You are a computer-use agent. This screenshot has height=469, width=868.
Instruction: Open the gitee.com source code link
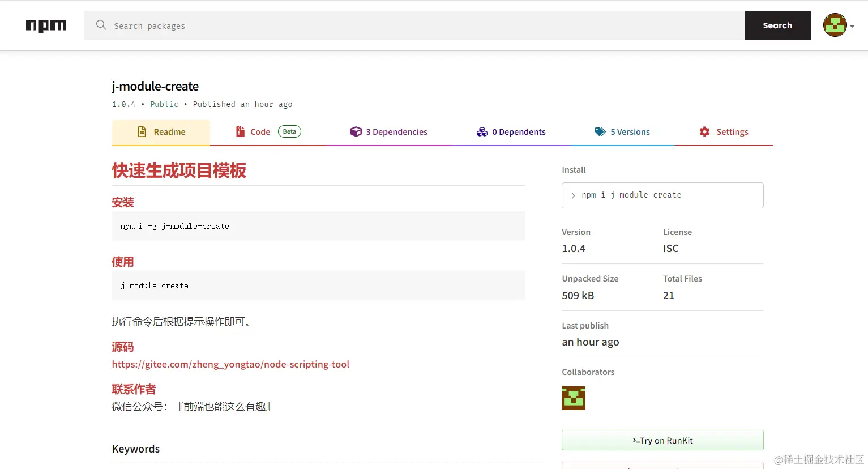click(230, 364)
